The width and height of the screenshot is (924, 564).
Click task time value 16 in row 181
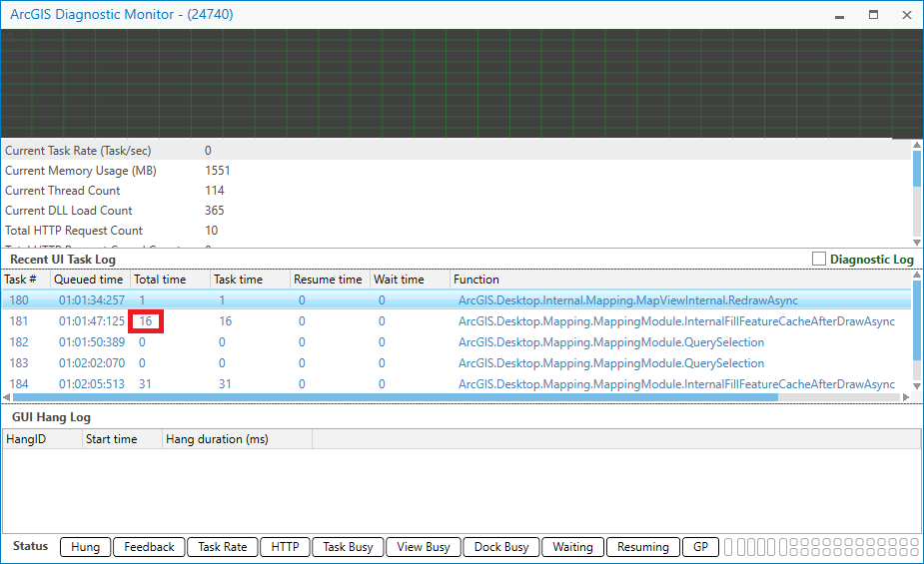(x=225, y=321)
